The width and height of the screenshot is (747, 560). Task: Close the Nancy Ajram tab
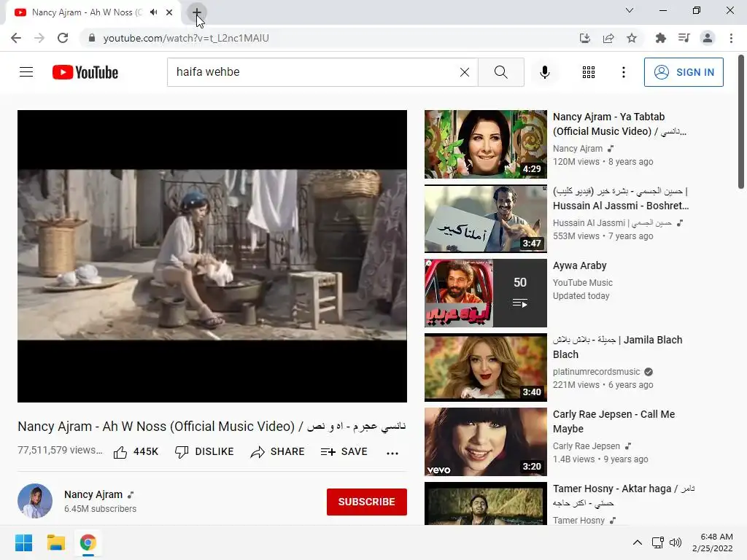pyautogui.click(x=169, y=12)
